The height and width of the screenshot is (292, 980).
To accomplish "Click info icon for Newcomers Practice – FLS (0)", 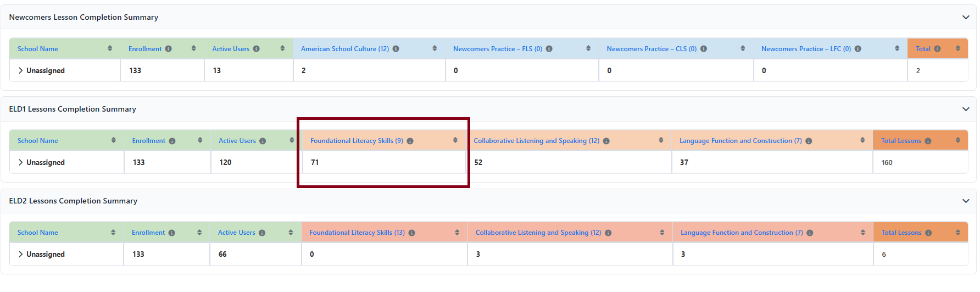I will [549, 49].
